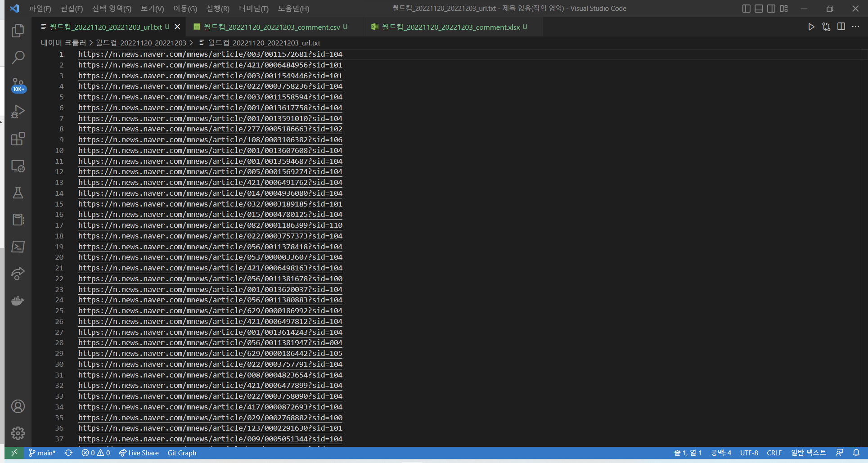Open the terminal-style icon in activity bar
Image resolution: width=868 pixels, height=463 pixels.
(x=18, y=247)
